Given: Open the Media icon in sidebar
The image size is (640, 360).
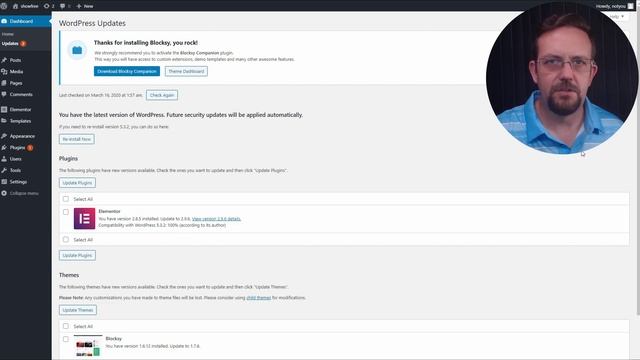Looking at the screenshot, I should (4, 71).
